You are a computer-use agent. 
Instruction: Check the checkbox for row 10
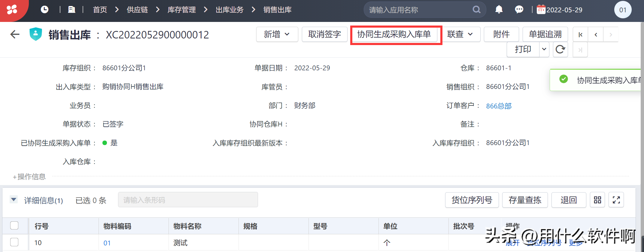point(14,242)
